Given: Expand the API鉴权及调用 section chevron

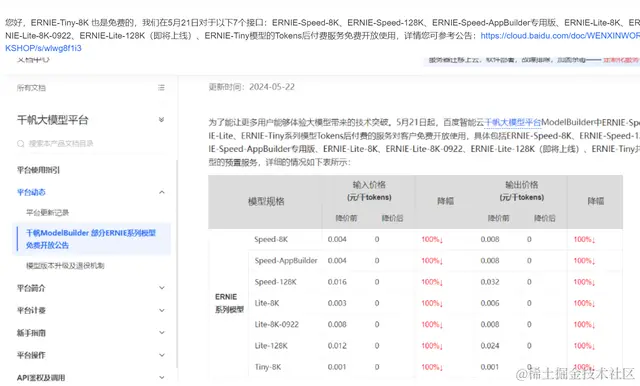Looking at the screenshot, I should point(162,378).
